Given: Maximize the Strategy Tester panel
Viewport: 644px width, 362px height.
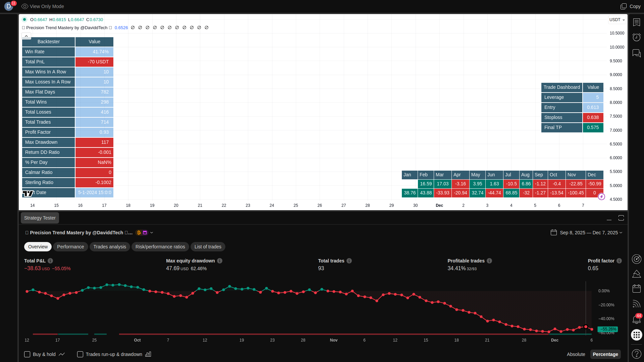Looking at the screenshot, I should pos(621,218).
